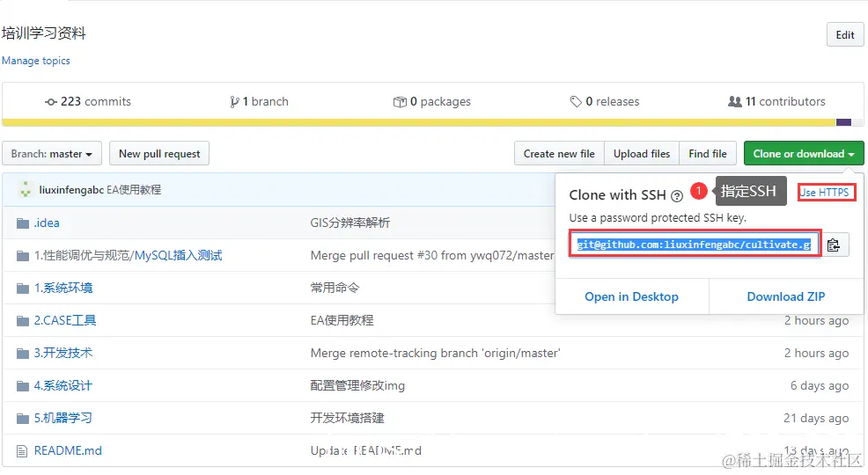Click the folder icon for 4.系统设计

coord(23,386)
